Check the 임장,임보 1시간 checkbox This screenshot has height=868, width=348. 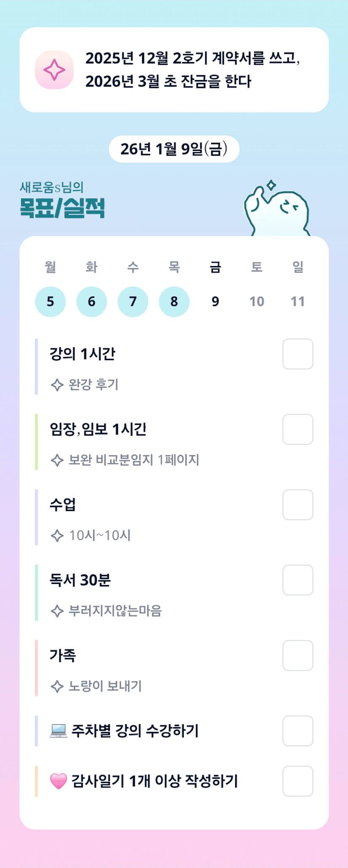298,429
